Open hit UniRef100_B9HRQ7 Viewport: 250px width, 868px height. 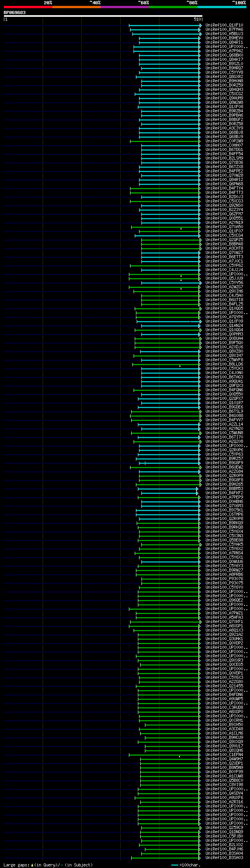click(x=224, y=68)
